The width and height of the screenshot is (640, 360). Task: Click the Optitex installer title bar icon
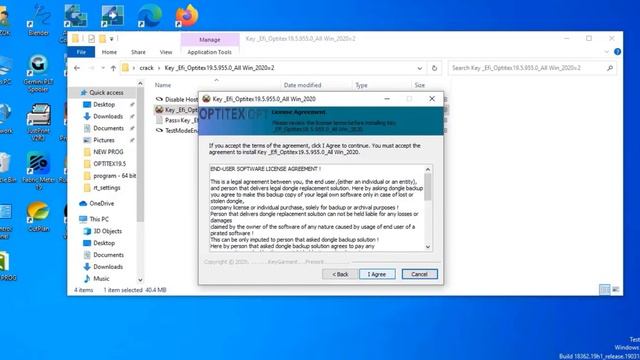coord(207,99)
